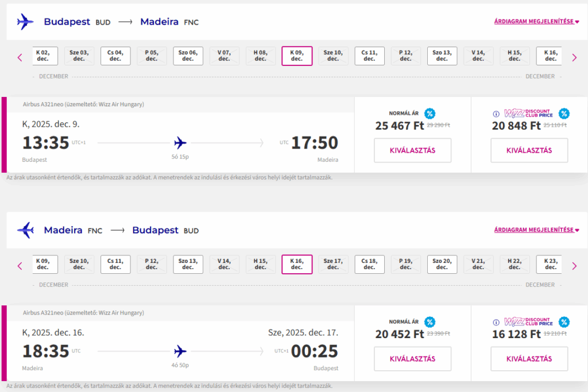Click the outbound flight airplane icon beside Budapest
Viewport: 588px width, 392px height.
[25, 22]
